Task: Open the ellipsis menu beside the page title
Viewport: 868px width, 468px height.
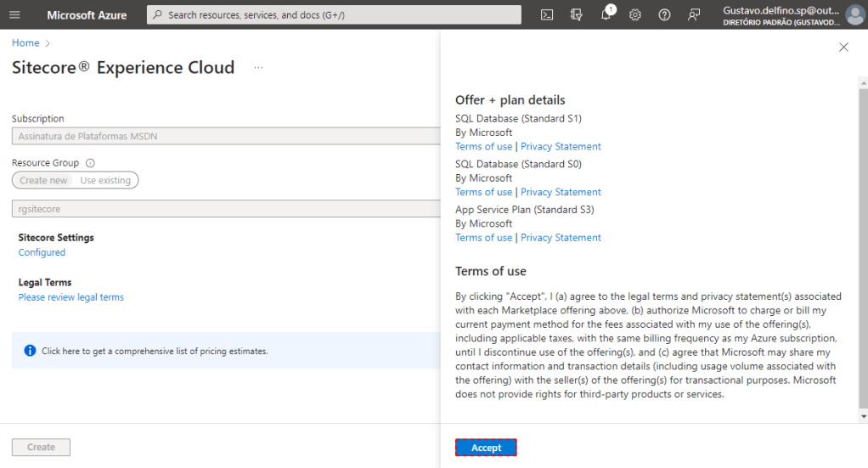Action: [258, 68]
